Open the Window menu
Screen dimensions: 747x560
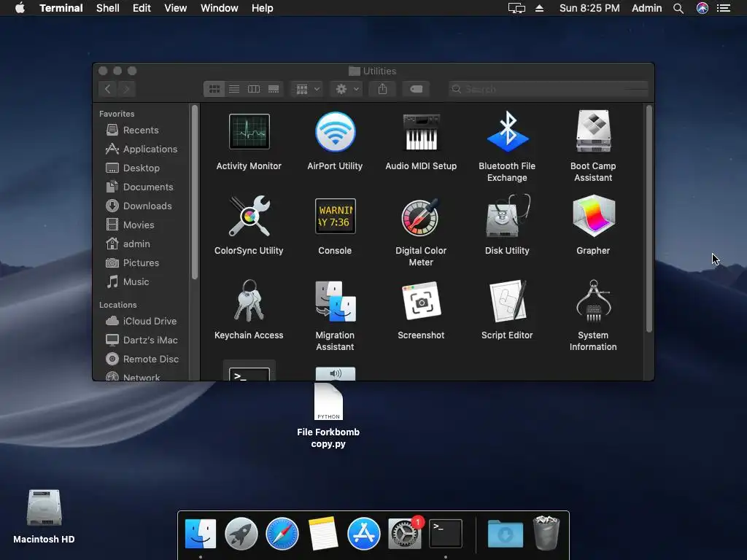pos(219,8)
